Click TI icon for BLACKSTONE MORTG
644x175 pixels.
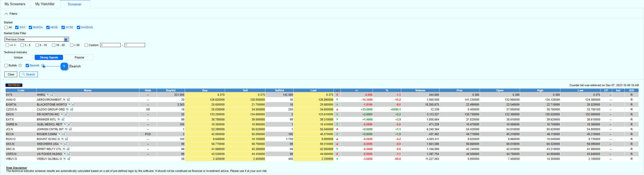point(69,104)
